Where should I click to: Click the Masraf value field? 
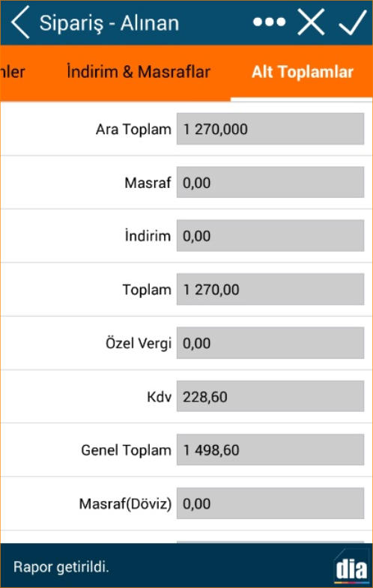point(270,183)
